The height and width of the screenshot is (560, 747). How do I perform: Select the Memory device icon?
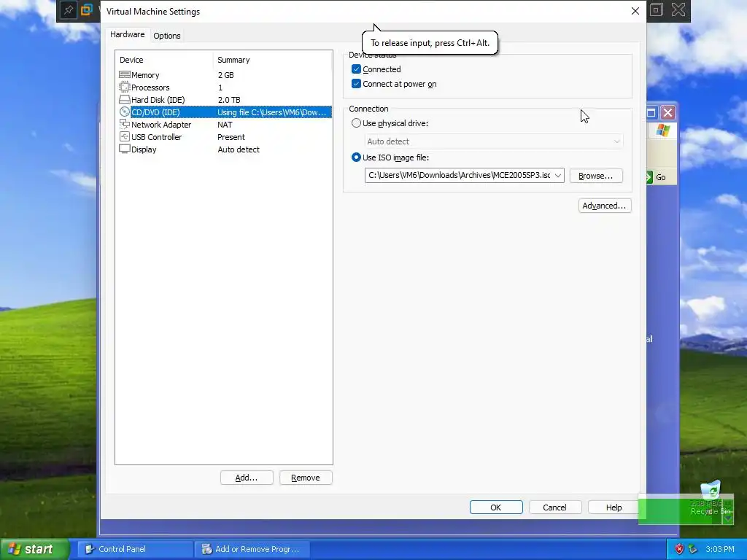124,75
